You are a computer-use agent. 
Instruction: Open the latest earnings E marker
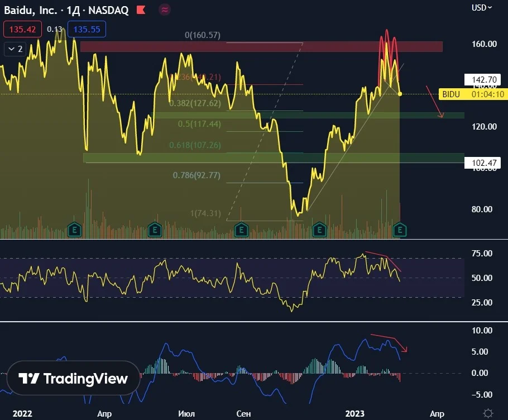tap(400, 230)
